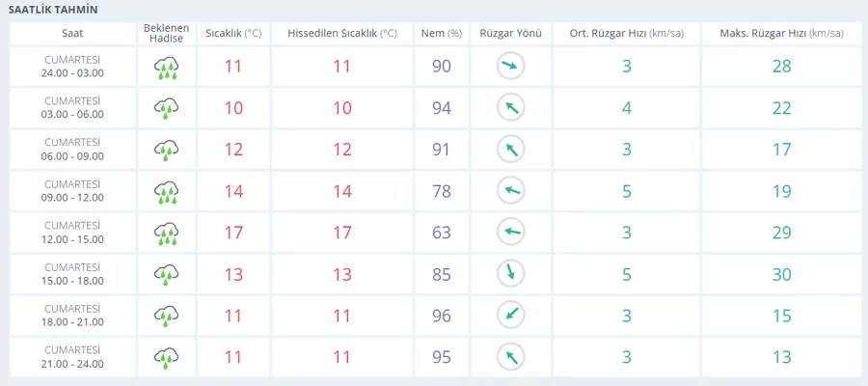Click the wind direction arrow for 24.00 - 03.00
This screenshot has height=386, width=868.
tap(510, 67)
